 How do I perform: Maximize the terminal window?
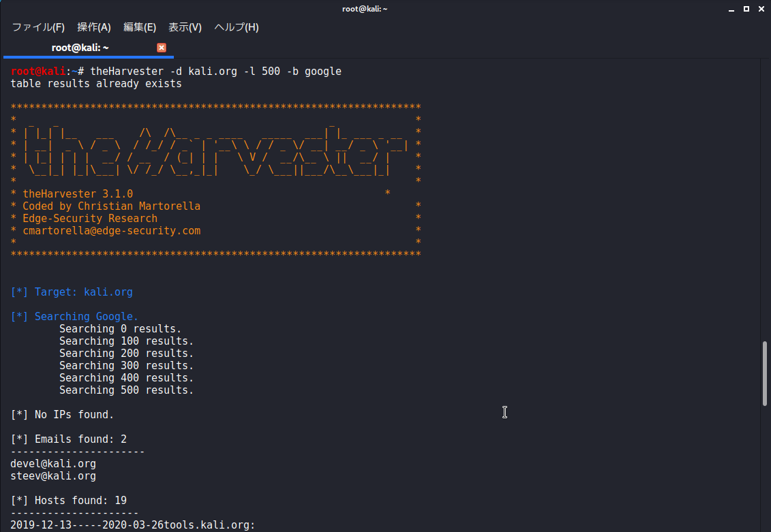(x=746, y=9)
